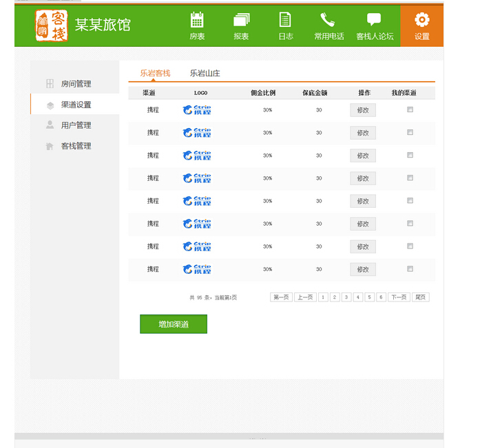480x448 pixels.
Task: Select 用户管理 in the sidebar
Action: (x=76, y=125)
